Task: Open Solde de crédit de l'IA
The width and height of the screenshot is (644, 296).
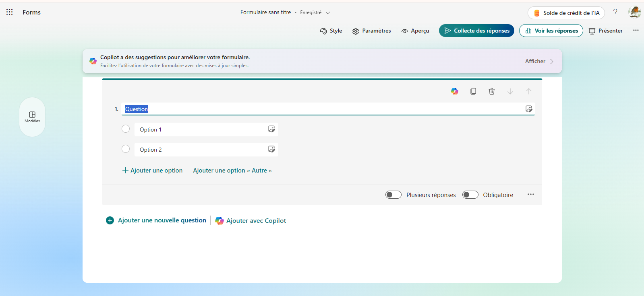Action: click(566, 13)
